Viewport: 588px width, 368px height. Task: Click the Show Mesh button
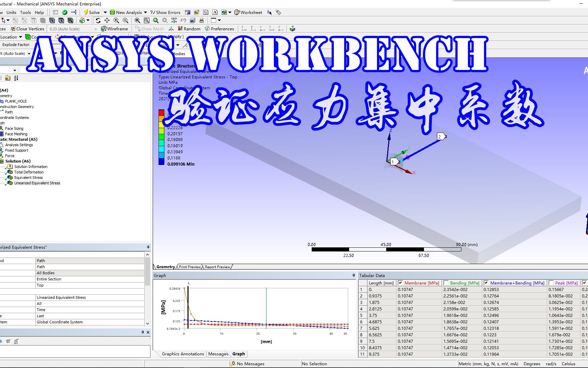[149, 29]
